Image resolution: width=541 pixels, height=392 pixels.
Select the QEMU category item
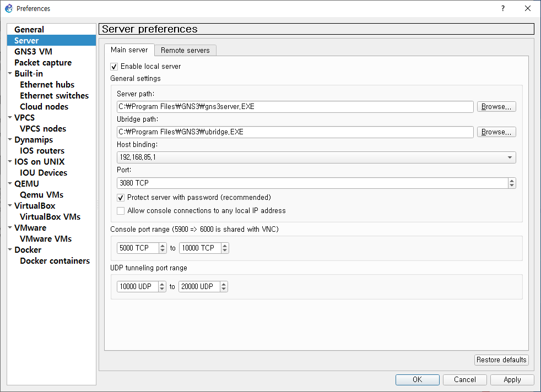click(x=26, y=184)
